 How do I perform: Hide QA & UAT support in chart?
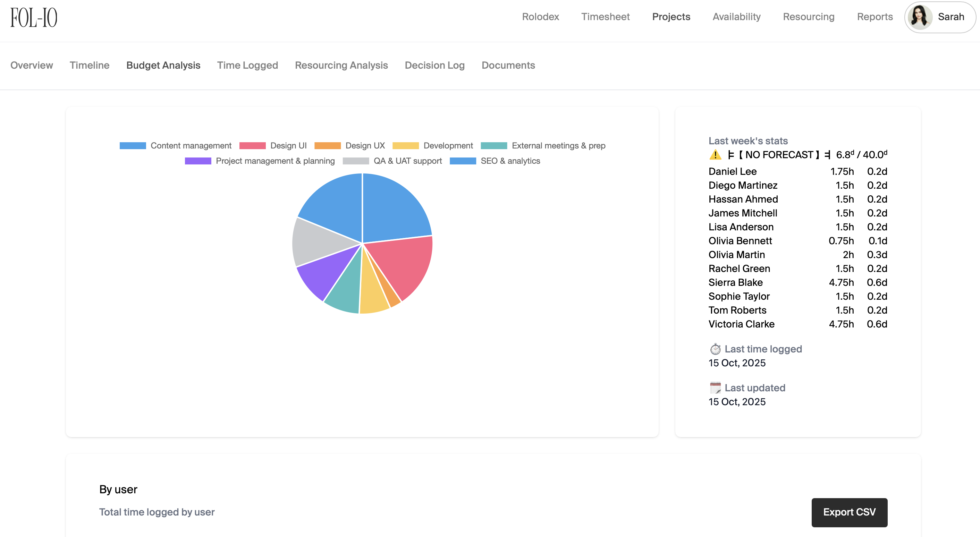pos(407,161)
